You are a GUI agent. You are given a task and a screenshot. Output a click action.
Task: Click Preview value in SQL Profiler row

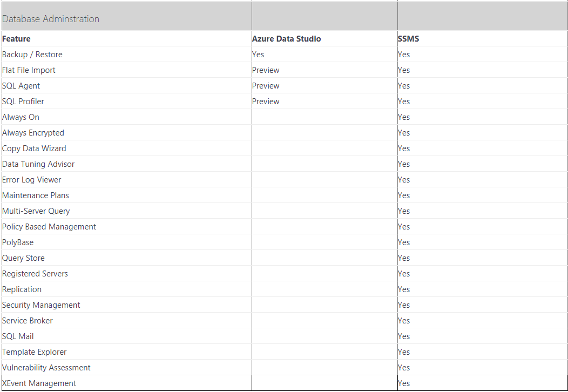tap(266, 102)
